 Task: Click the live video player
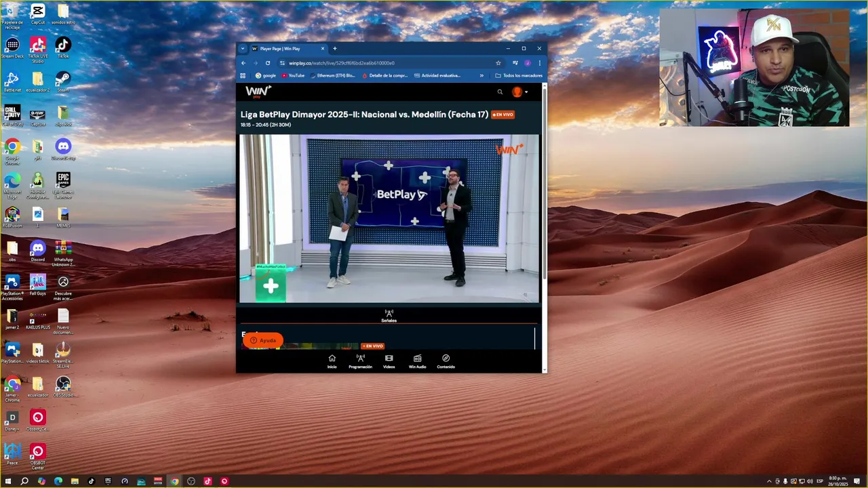tap(389, 218)
